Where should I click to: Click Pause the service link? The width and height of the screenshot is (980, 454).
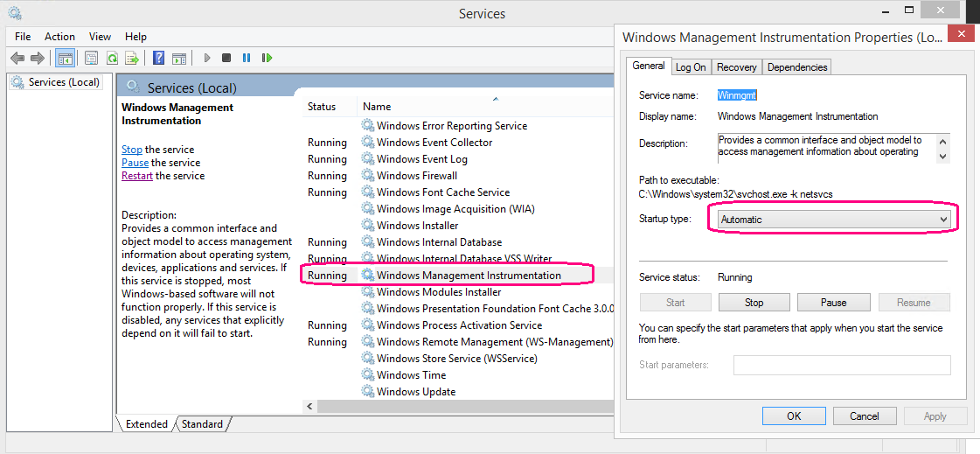click(135, 163)
